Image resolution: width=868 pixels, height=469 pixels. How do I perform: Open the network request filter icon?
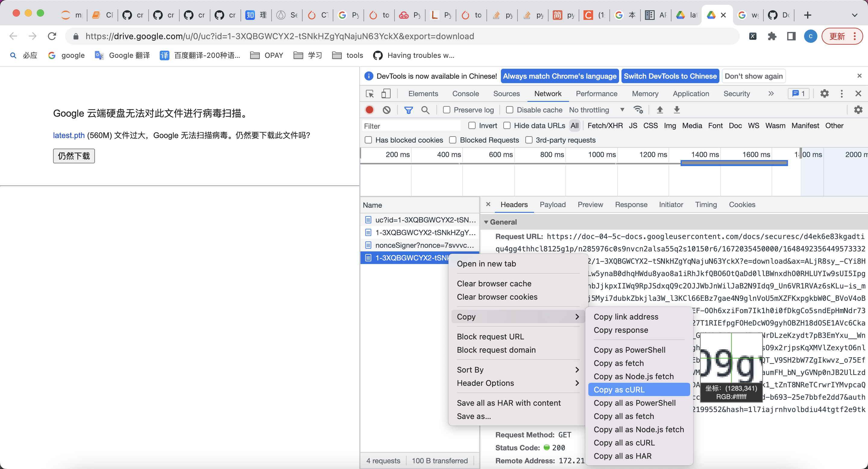pos(409,110)
